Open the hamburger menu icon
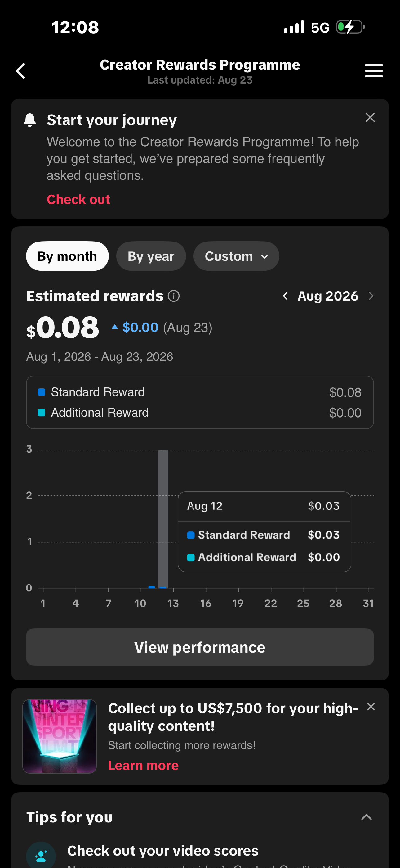 (x=374, y=71)
